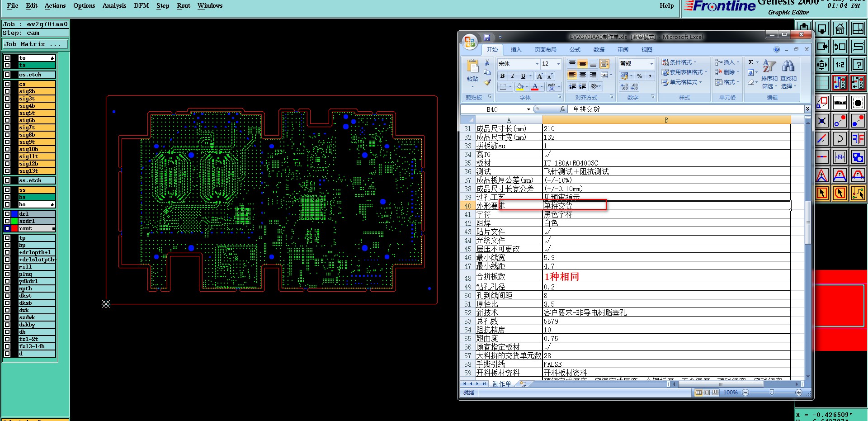
Task: Adjust the Excel zoom slider handle
Action: click(772, 393)
